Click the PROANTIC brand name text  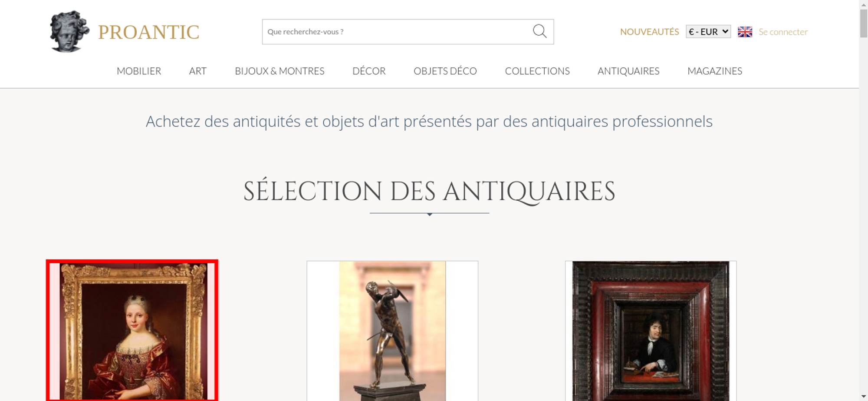[148, 32]
